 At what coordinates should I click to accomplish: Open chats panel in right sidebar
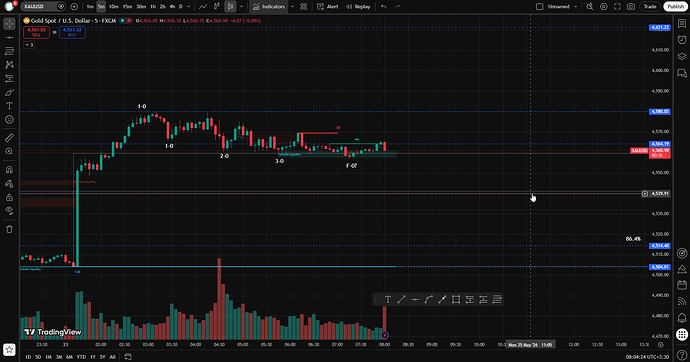(x=682, y=73)
